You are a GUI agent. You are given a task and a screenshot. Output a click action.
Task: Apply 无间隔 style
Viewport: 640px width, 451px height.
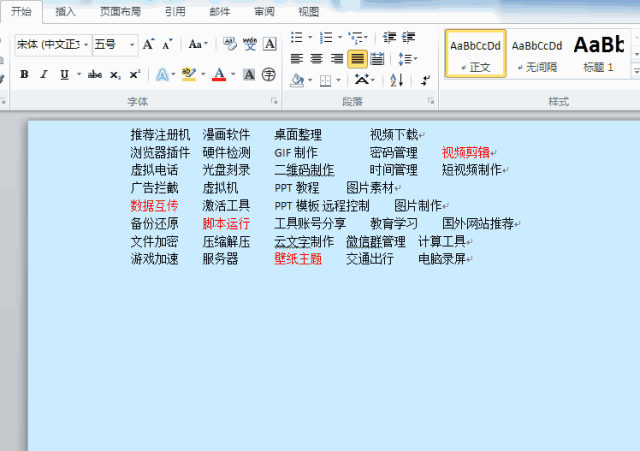pos(537,53)
